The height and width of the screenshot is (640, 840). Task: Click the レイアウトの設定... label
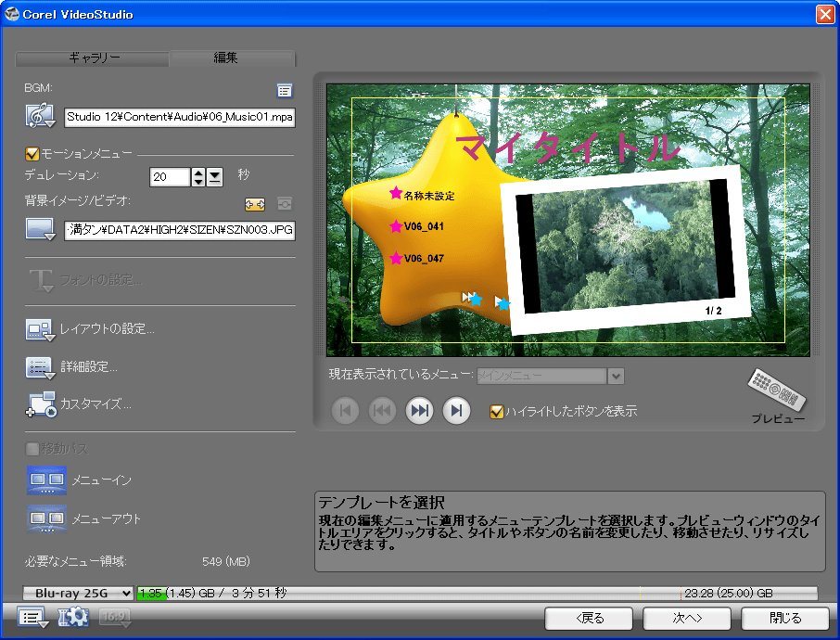[108, 328]
